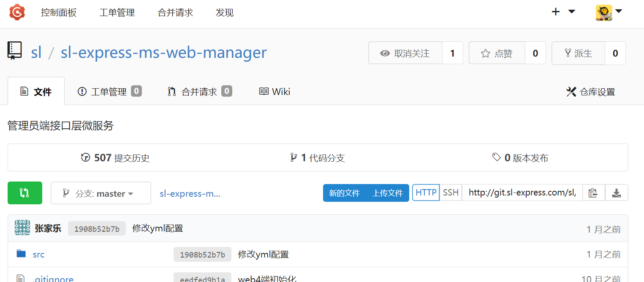The image size is (644, 282).
Task: Expand the plus create-new dropdown
Action: pyautogui.click(x=563, y=12)
